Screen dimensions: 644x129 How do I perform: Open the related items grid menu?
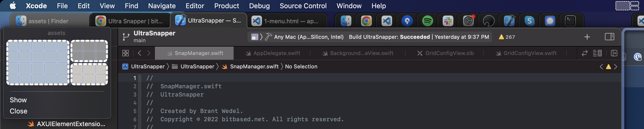(125, 53)
